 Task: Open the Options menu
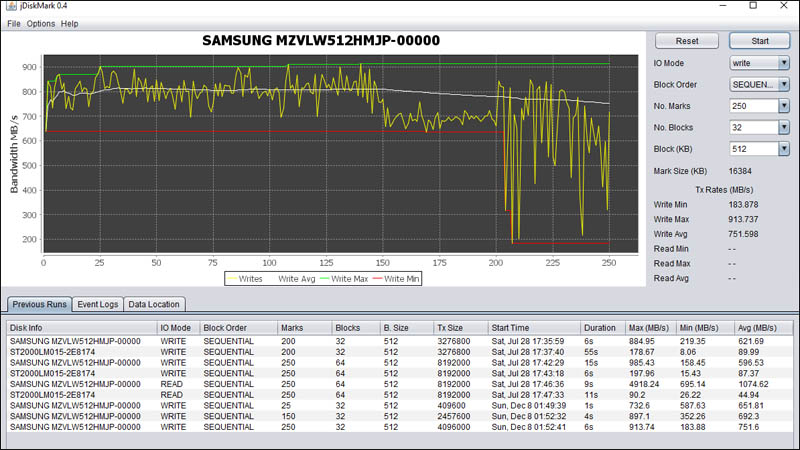tap(41, 23)
